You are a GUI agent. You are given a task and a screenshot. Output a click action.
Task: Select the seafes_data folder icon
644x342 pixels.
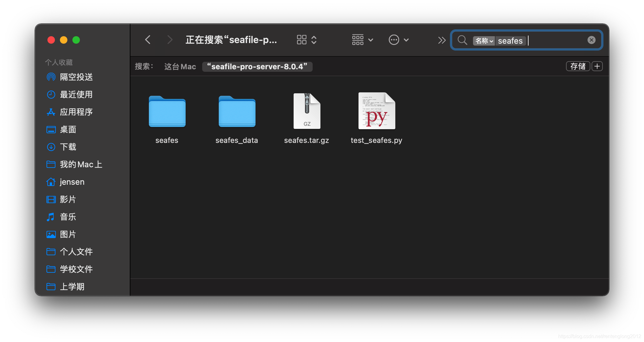pos(237,111)
